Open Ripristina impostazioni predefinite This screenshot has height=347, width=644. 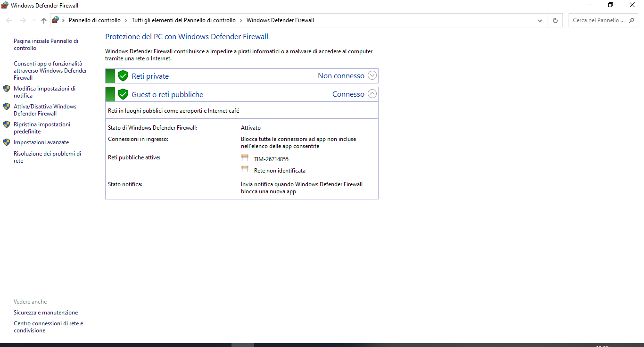coord(42,128)
